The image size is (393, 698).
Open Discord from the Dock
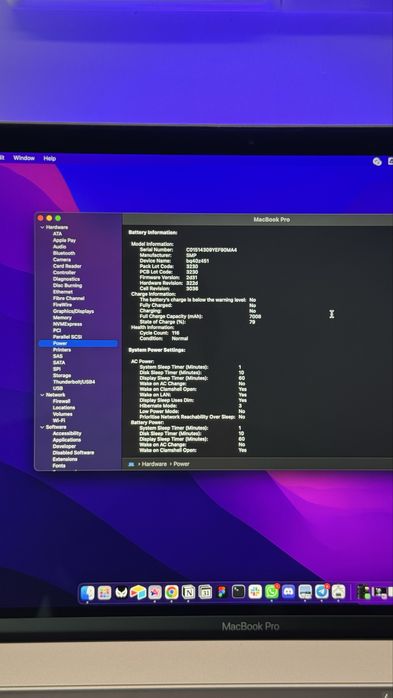[x=288, y=592]
